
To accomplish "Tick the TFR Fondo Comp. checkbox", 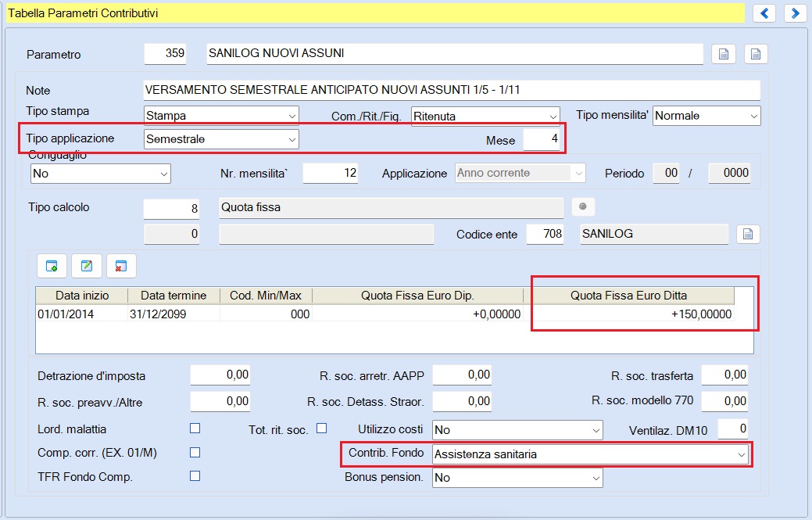I will tap(195, 476).
